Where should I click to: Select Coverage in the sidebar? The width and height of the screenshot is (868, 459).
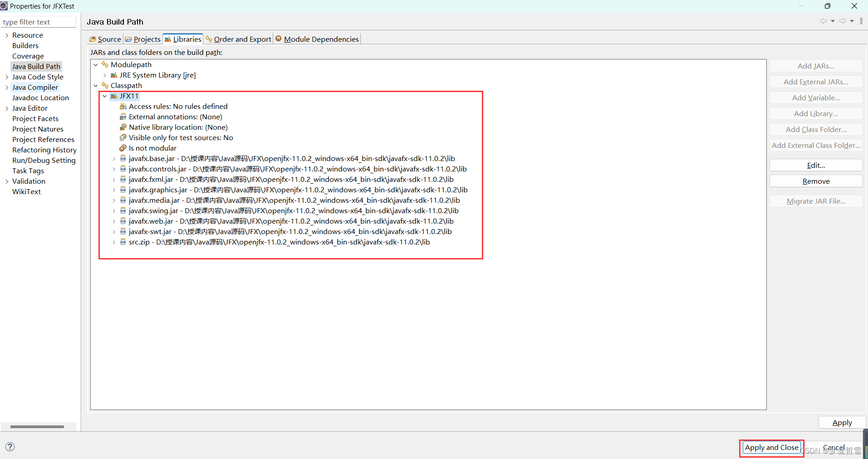tap(28, 56)
